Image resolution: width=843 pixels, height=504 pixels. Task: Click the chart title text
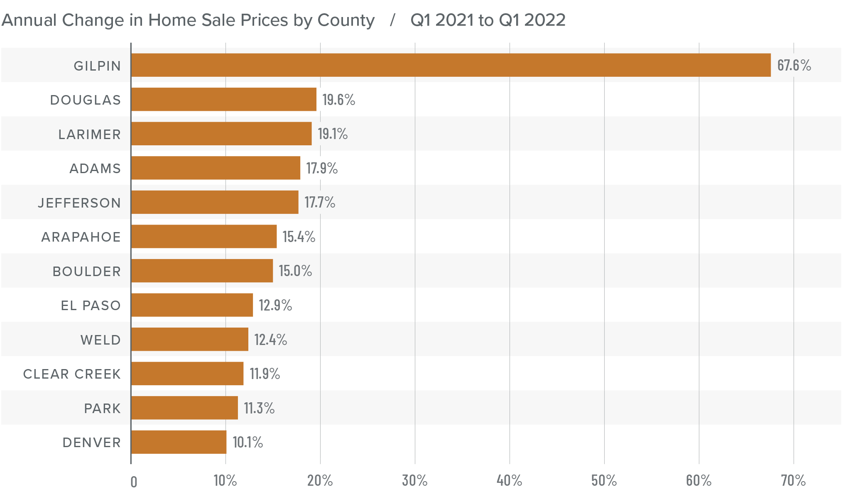pos(188,20)
